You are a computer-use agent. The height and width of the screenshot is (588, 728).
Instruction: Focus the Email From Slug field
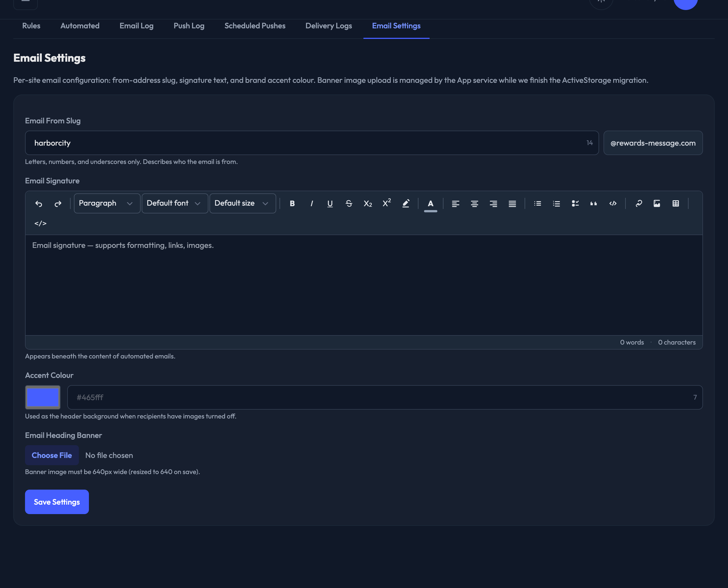pos(312,143)
